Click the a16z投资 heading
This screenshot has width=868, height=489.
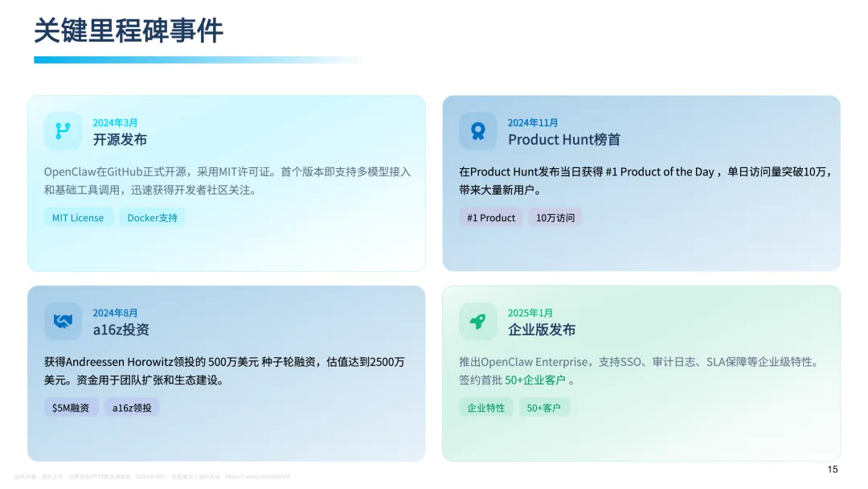[x=121, y=330]
